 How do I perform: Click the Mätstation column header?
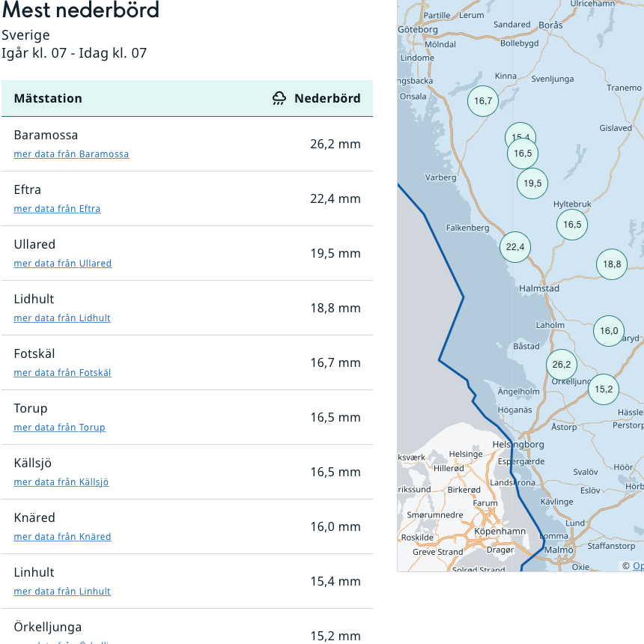(48, 98)
